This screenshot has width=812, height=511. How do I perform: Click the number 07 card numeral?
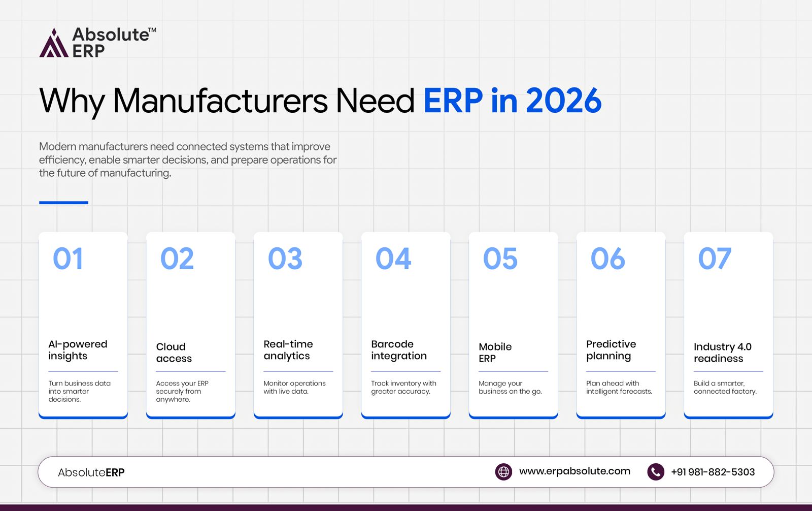coord(715,259)
